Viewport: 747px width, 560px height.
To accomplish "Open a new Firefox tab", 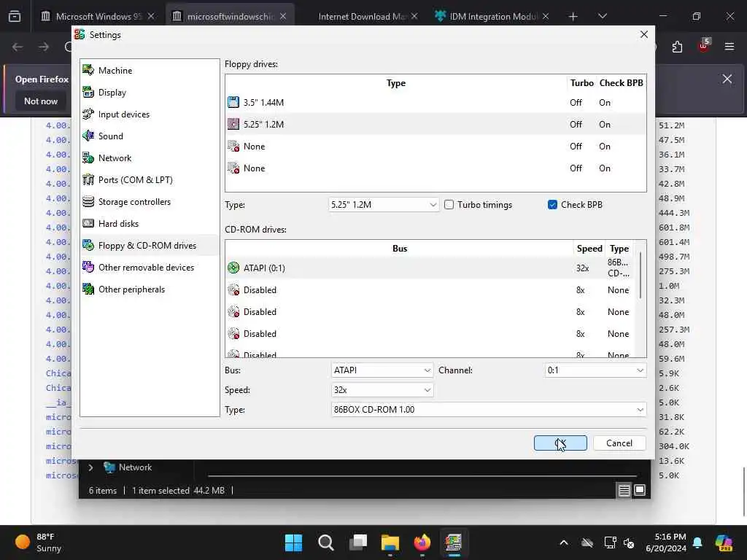I will click(573, 16).
